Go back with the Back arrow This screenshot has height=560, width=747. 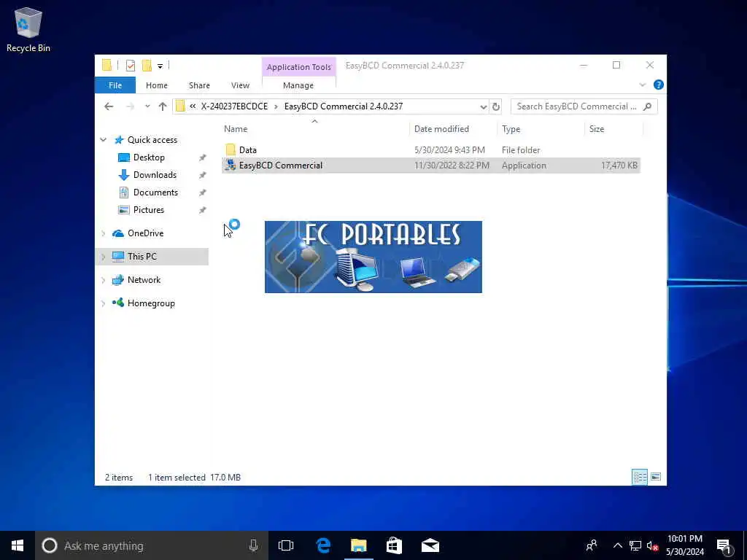tap(109, 106)
